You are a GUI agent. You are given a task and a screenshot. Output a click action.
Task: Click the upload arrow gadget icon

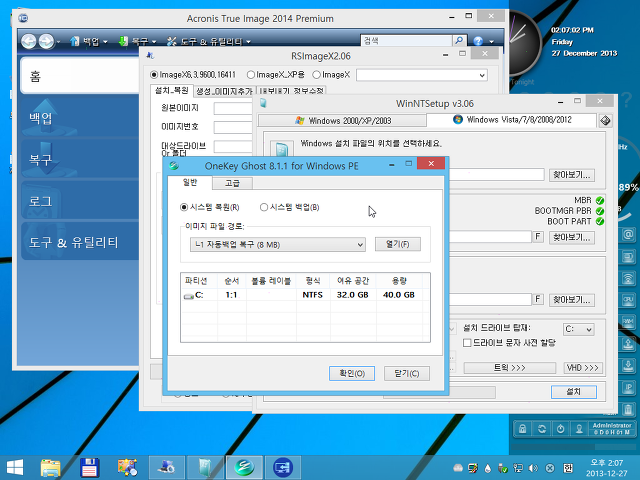pos(628,344)
